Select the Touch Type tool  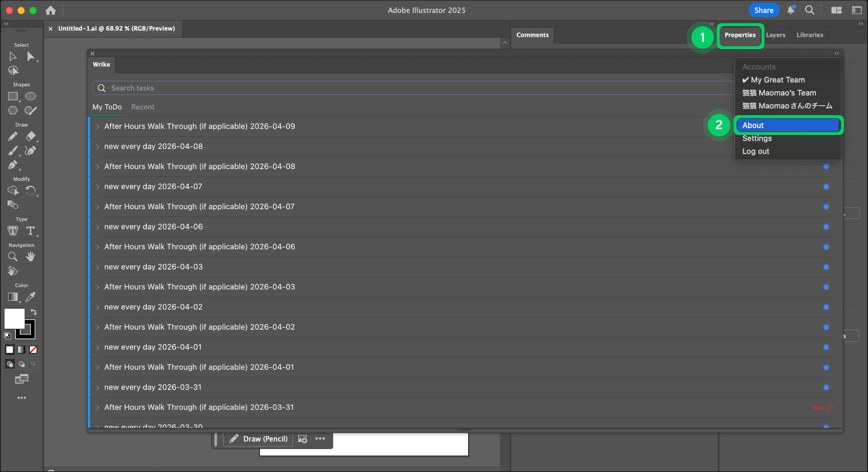[13, 231]
